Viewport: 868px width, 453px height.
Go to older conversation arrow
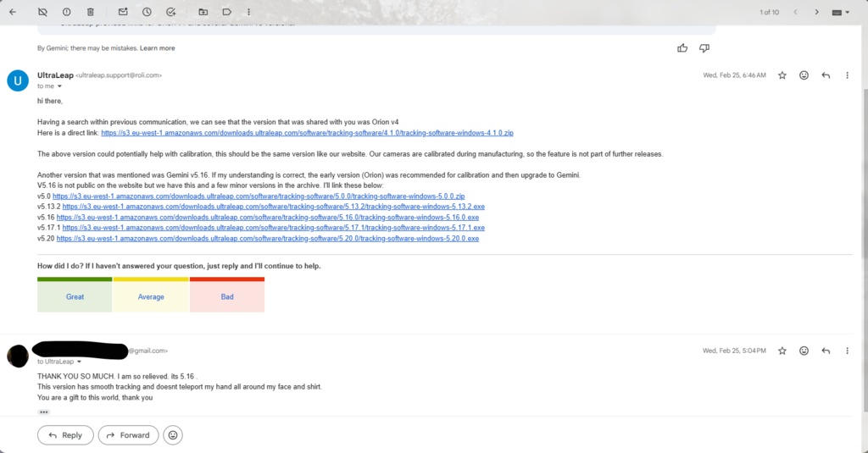point(816,12)
